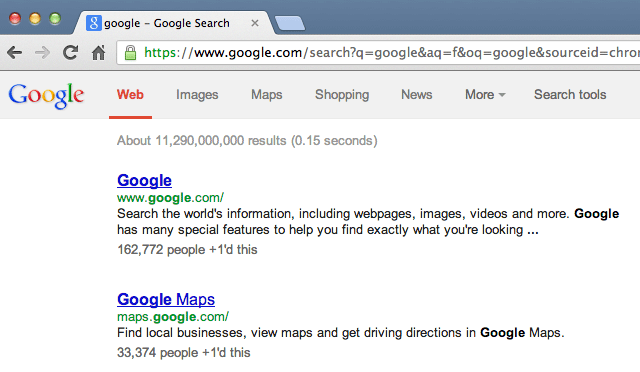Open the Google result link

pos(144,180)
